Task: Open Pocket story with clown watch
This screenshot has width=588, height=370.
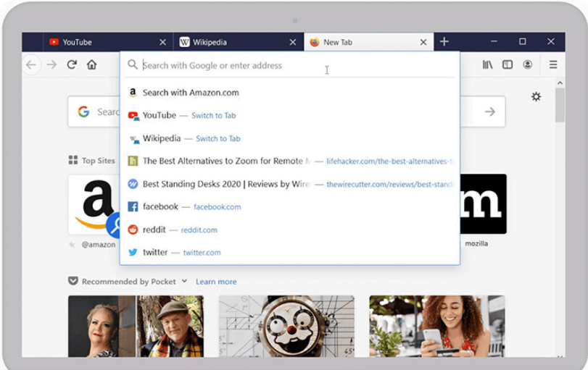Action: coord(286,326)
